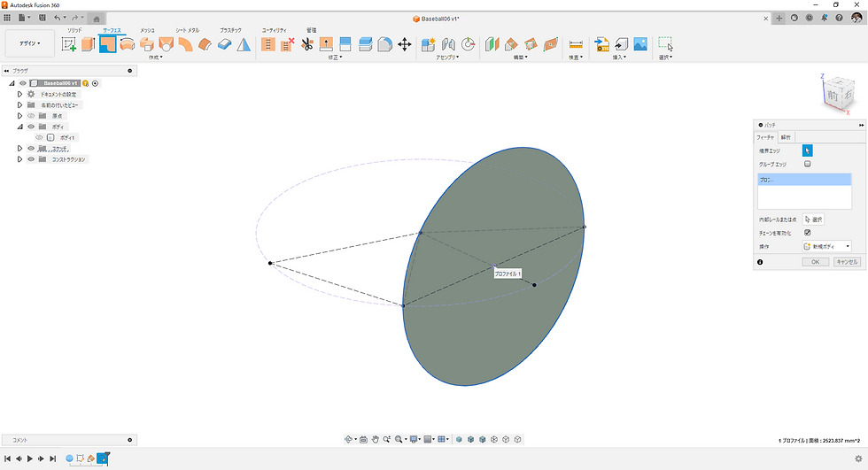Image resolution: width=868 pixels, height=470 pixels.
Task: Open the Operation New Body dropdown
Action: click(x=826, y=247)
